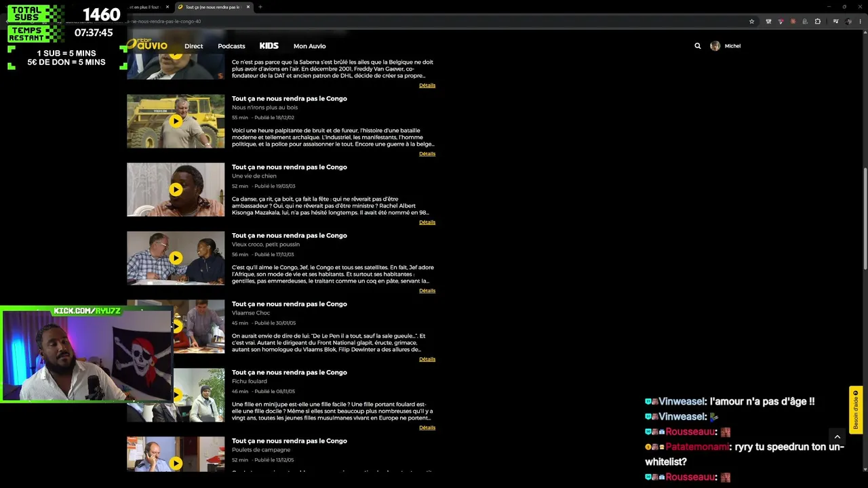Show Détails for "Fichu foulard"
The height and width of the screenshot is (488, 868).
point(427,428)
